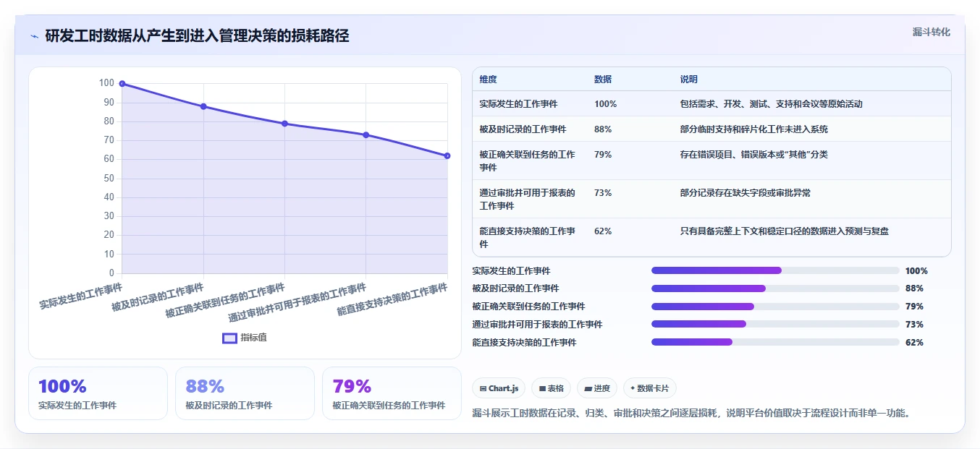This screenshot has width=980, height=449.
Task: Select the chart data point at 79
Action: [284, 124]
